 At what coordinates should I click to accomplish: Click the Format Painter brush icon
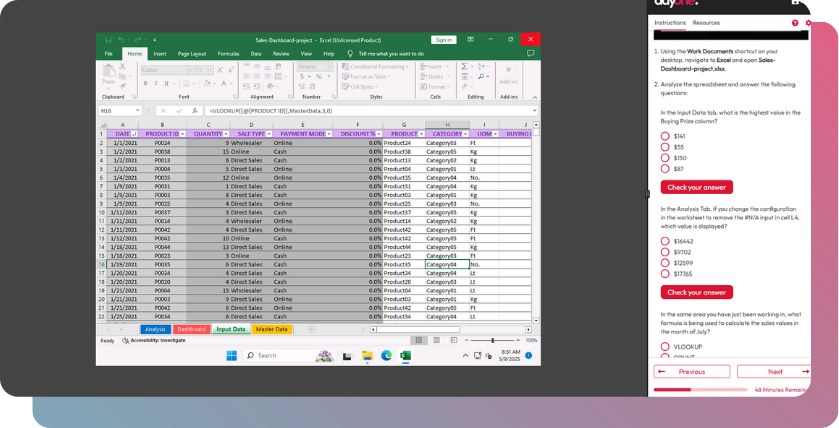(123, 86)
